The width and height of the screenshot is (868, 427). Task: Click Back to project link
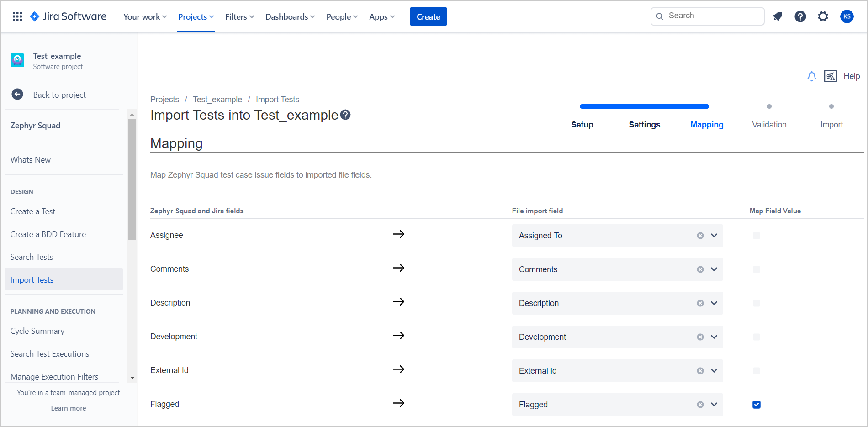click(59, 95)
